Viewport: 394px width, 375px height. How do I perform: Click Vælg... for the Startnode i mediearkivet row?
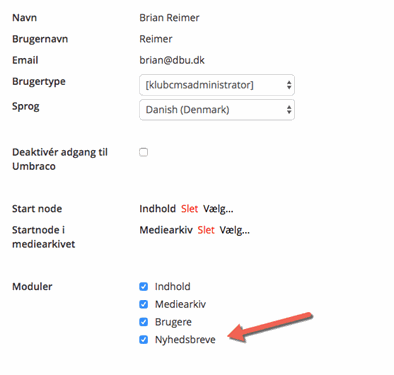click(x=235, y=231)
